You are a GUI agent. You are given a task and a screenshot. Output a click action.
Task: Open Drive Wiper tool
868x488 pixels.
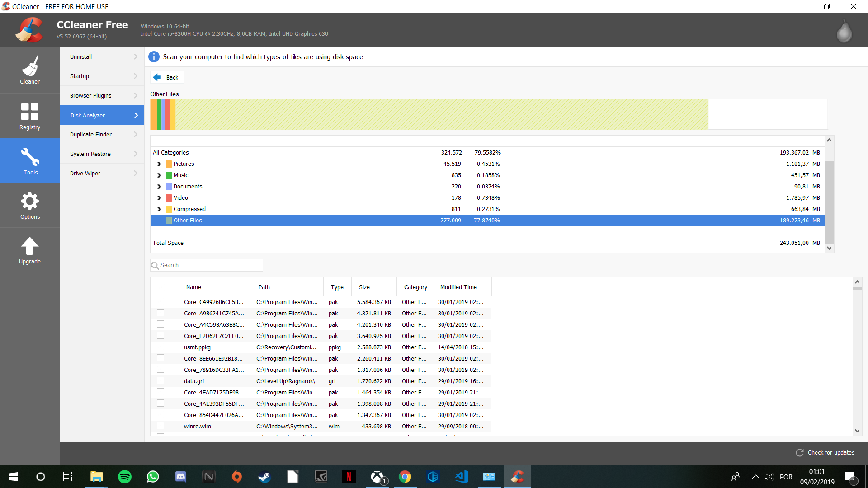tap(102, 174)
